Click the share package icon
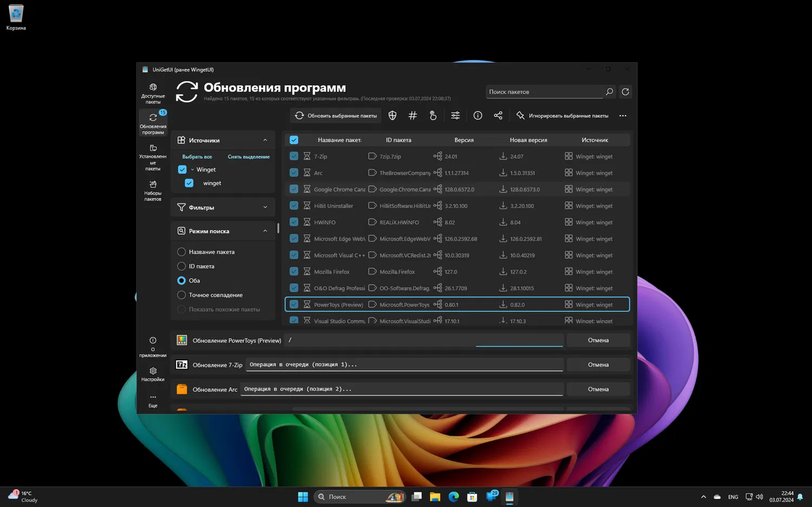Viewport: 812px width, 507px height. pyautogui.click(x=498, y=115)
